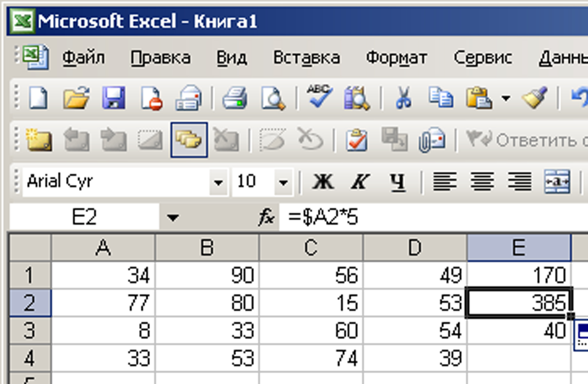Toggle italic К formatting
The image size is (588, 384).
point(360,182)
